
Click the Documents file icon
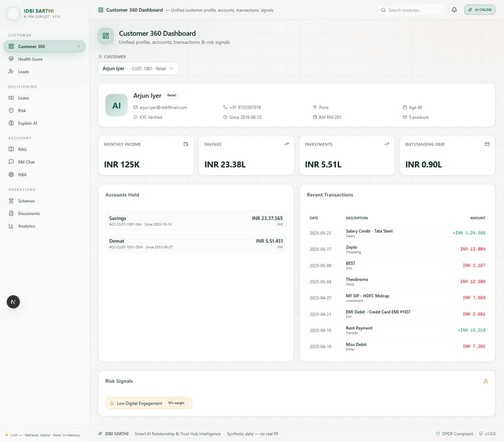coord(11,213)
